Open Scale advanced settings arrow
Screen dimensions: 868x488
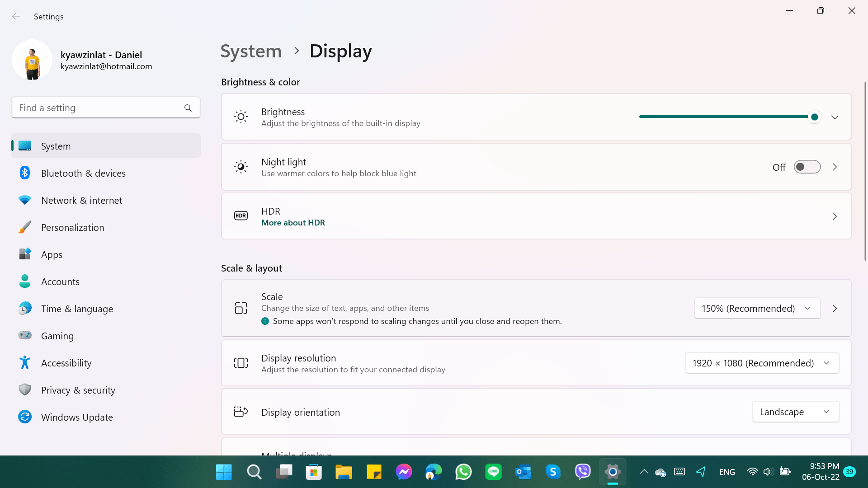(x=836, y=308)
